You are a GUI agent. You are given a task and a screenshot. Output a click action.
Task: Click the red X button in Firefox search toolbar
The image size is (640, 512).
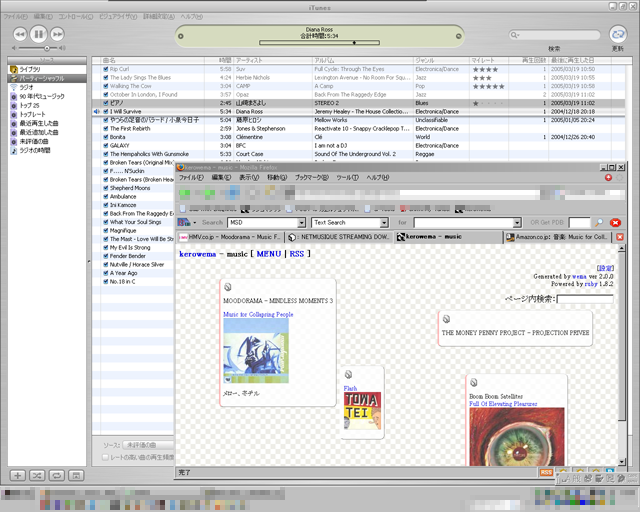point(615,223)
